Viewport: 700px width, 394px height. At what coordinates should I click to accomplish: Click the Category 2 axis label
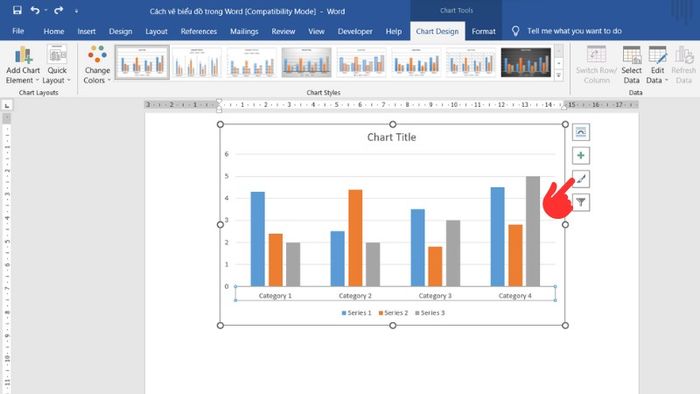coord(355,295)
